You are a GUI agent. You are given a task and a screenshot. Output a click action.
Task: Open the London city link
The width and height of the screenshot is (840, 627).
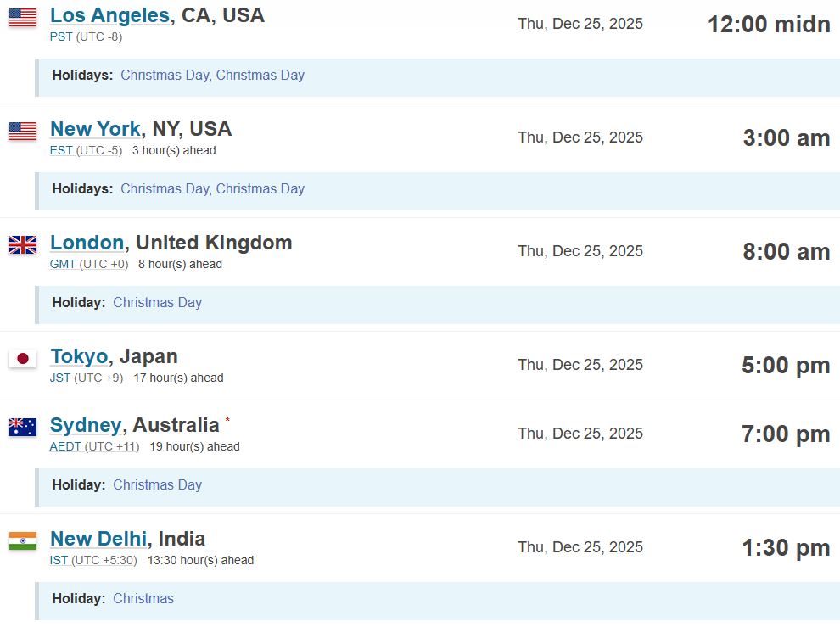(87, 243)
